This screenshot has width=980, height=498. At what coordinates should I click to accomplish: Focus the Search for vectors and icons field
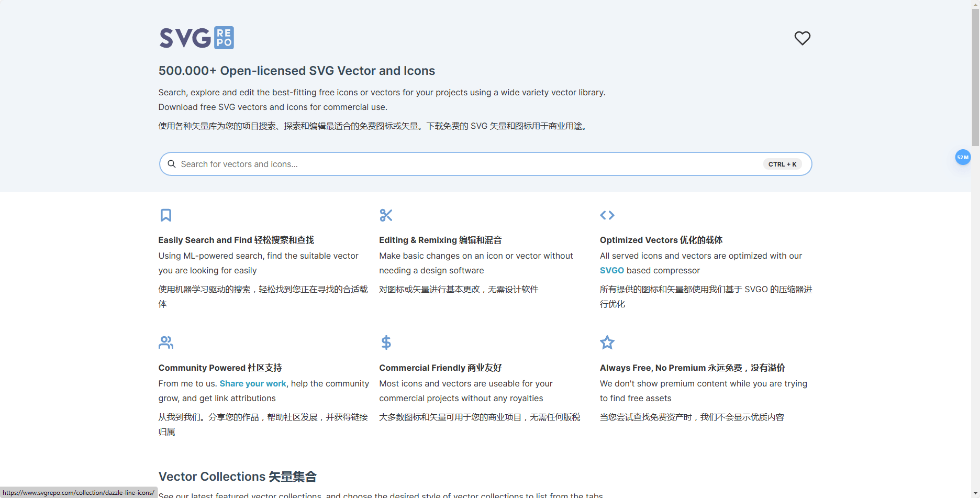(x=466, y=164)
